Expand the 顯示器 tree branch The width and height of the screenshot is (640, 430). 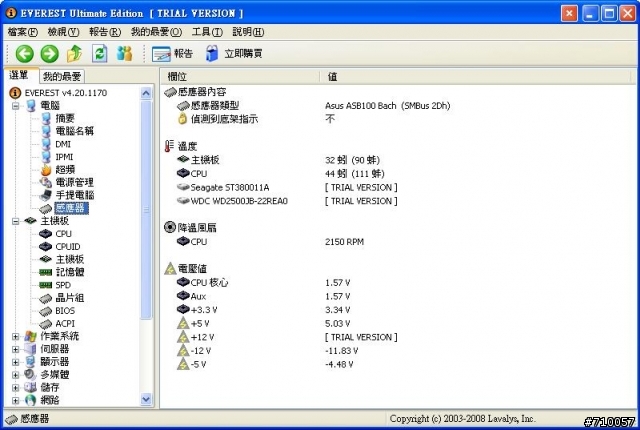pyautogui.click(x=16, y=362)
